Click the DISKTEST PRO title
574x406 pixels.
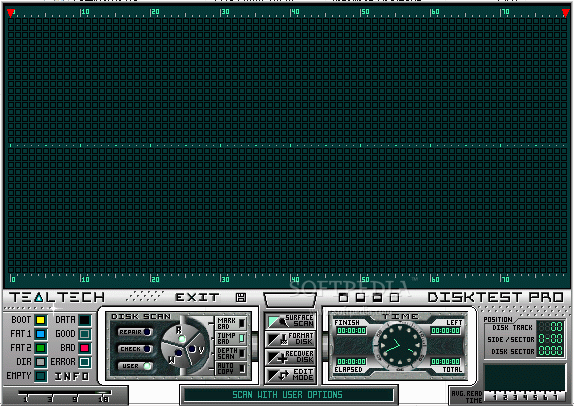click(496, 297)
